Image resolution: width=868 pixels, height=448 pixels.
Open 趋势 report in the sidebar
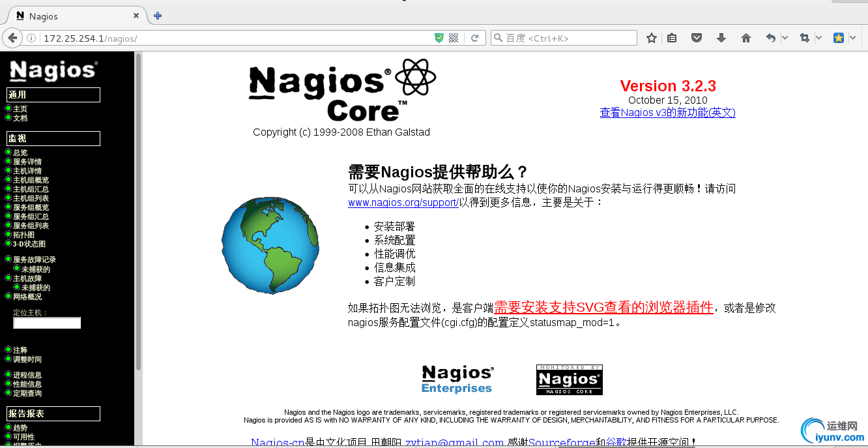(20, 428)
